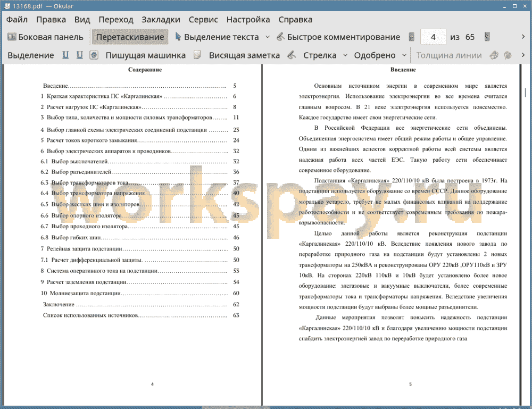This screenshot has height=409, width=532.
Task: Select the underline annotation icon
Action: click(65, 55)
